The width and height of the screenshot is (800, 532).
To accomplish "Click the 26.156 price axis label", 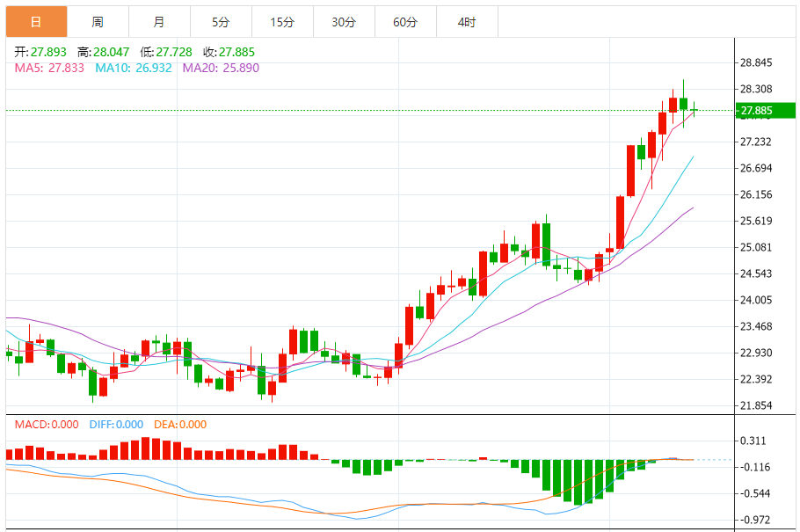I will [756, 194].
